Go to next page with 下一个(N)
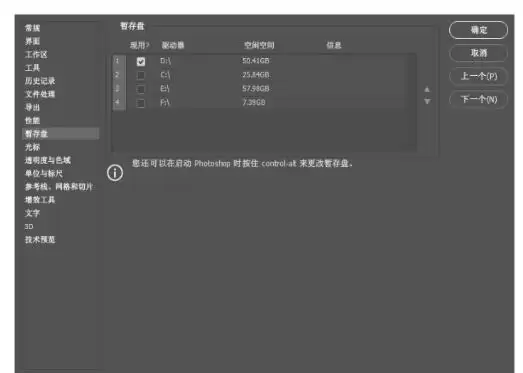The image size is (523, 373). [x=478, y=99]
